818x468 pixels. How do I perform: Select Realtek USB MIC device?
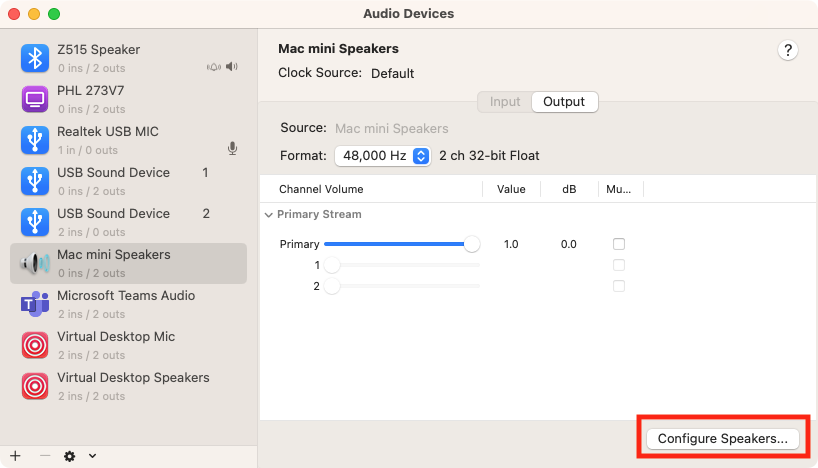[128, 140]
